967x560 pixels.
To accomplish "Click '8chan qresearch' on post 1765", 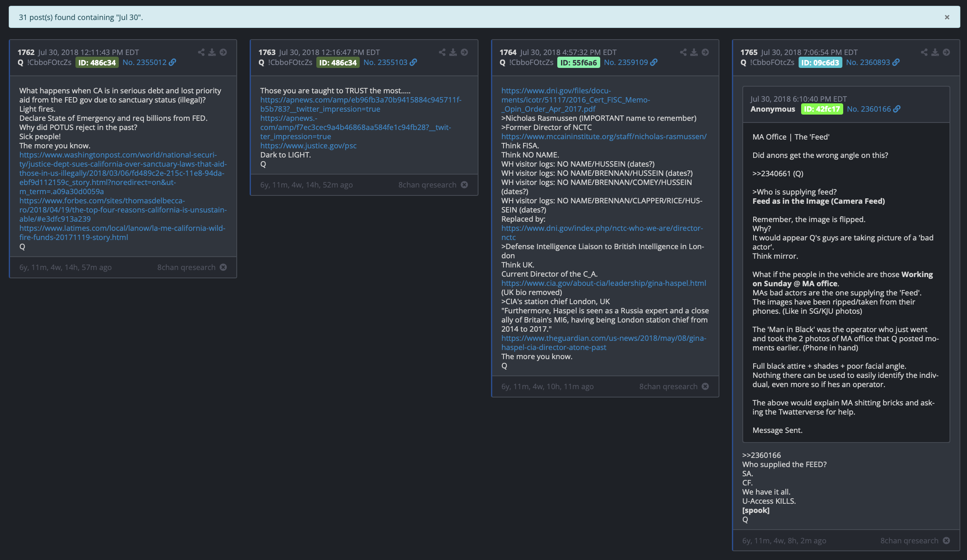I will [x=909, y=540].
